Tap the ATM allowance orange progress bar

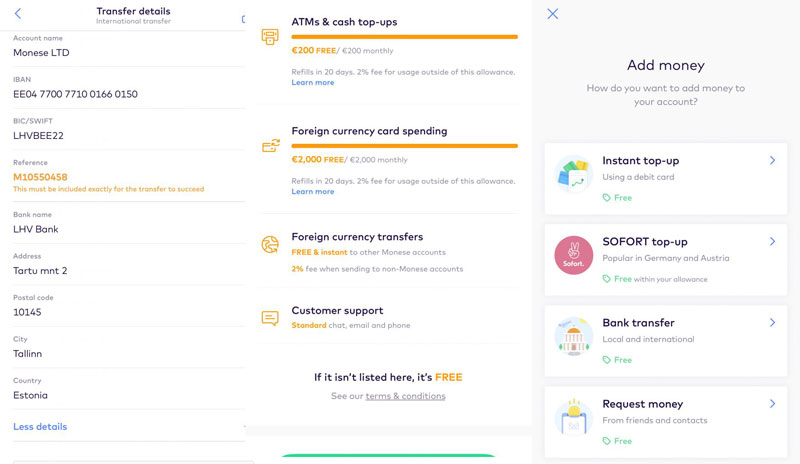coord(404,37)
